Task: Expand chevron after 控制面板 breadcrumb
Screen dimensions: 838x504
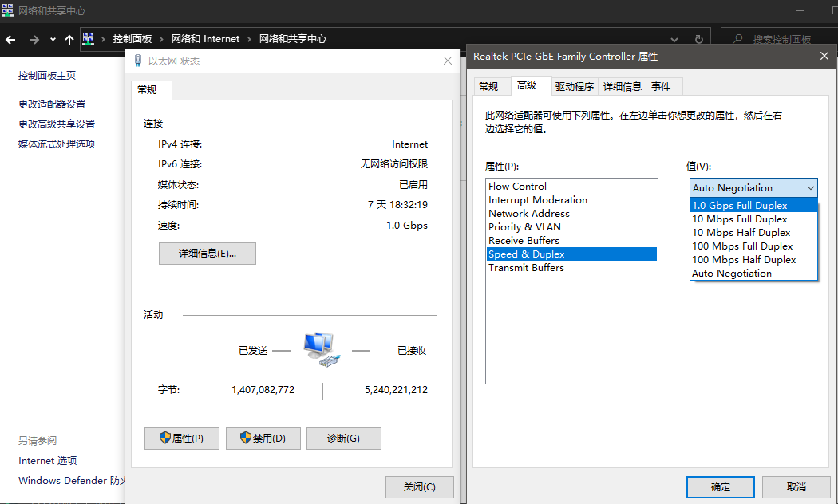Action: (161, 40)
